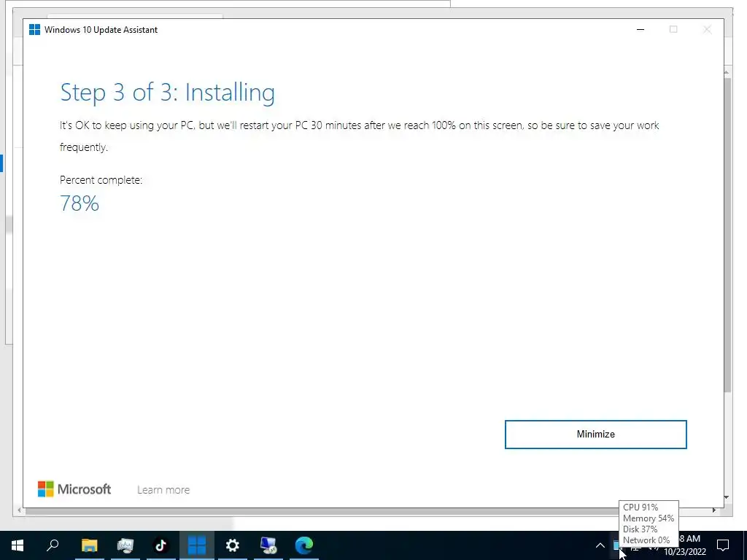Screen dimensions: 747x560
Task: Show hidden system tray icons
Action: pos(600,545)
